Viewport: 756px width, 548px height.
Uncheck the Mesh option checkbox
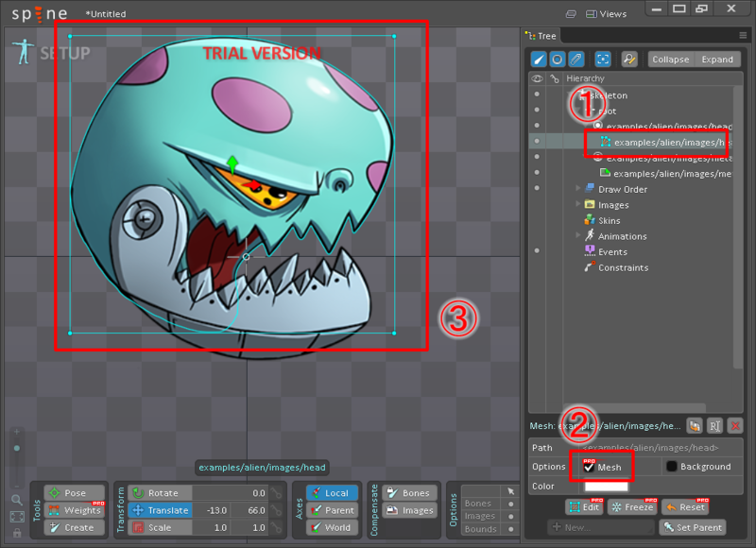pos(589,467)
